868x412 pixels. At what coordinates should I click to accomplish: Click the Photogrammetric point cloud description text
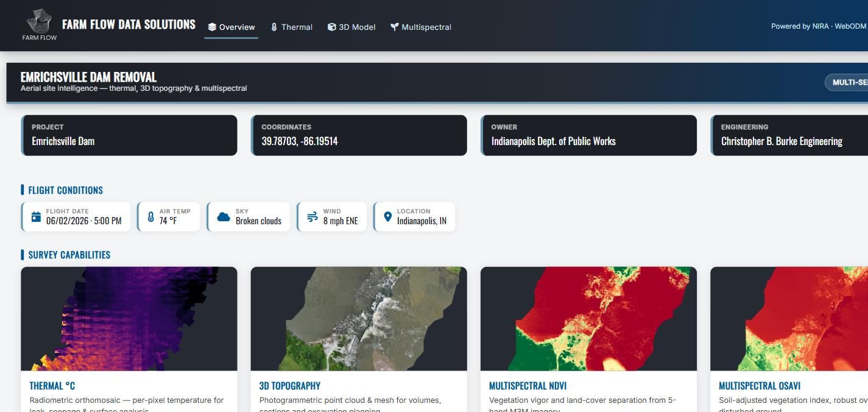(x=350, y=405)
